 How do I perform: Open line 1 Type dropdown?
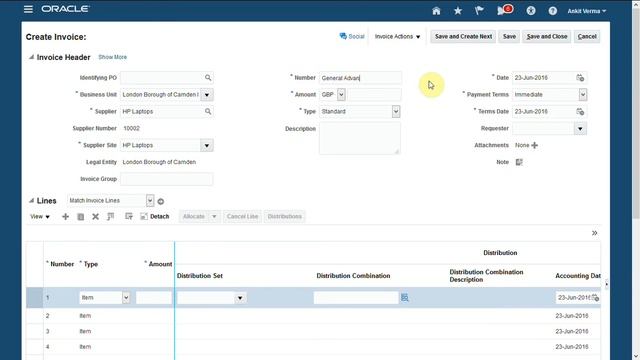pos(126,298)
